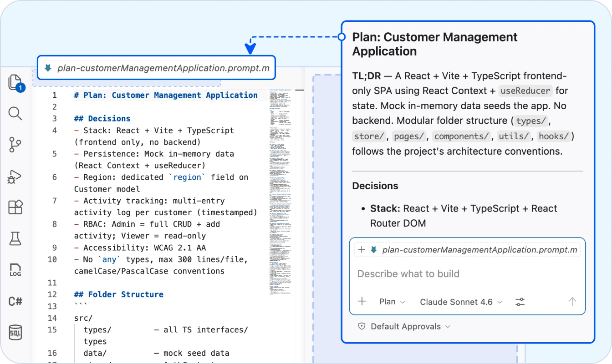The image size is (612, 364).
Task: Click line 1 heading 'Plan: Customer Management Application'
Action: [x=166, y=95]
